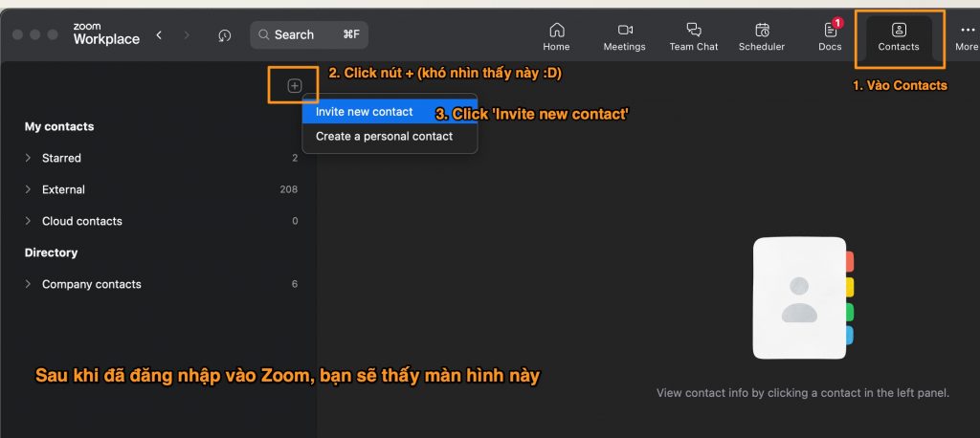Click the forward navigation arrow
Screen dimensions: 980x438
pyautogui.click(x=187, y=35)
